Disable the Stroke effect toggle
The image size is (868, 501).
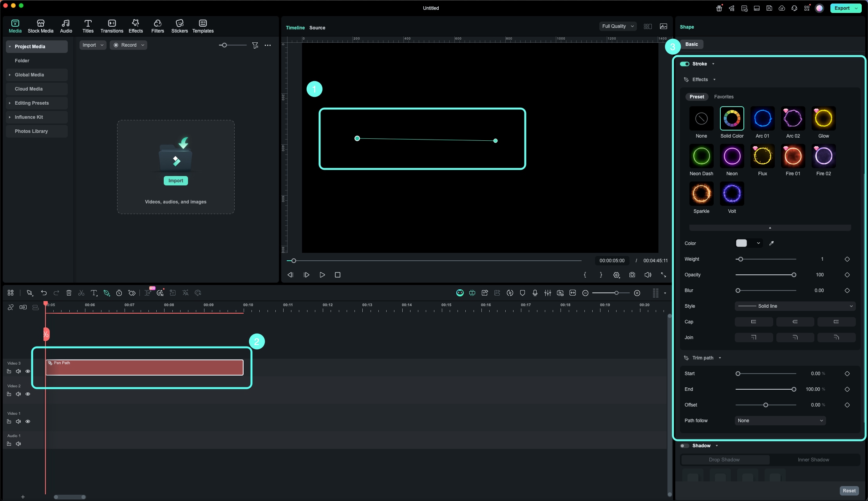tap(685, 64)
